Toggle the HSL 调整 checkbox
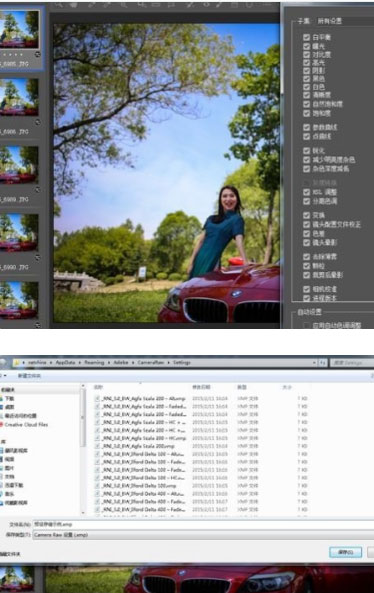This screenshot has height=593, width=374. tap(306, 192)
